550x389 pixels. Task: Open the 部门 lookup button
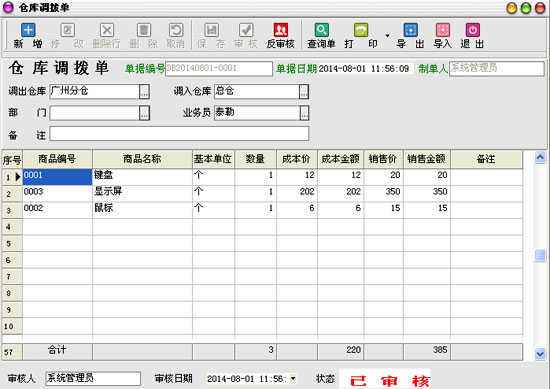[145, 113]
